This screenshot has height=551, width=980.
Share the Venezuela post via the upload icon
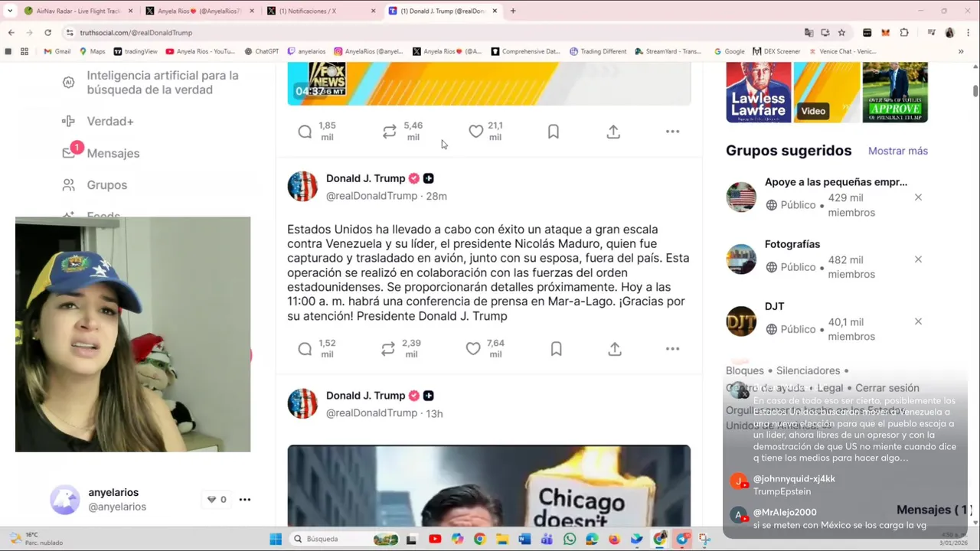[615, 349]
